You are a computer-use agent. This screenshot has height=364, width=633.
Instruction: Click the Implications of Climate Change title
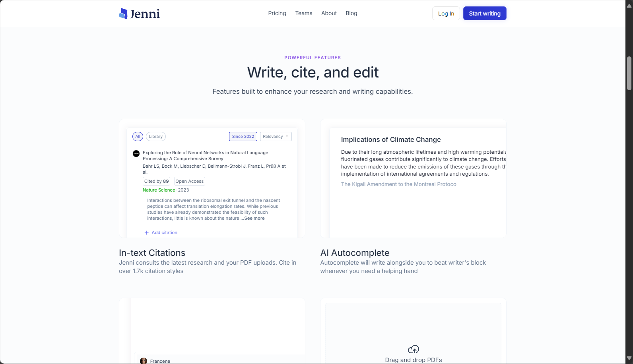pos(391,139)
